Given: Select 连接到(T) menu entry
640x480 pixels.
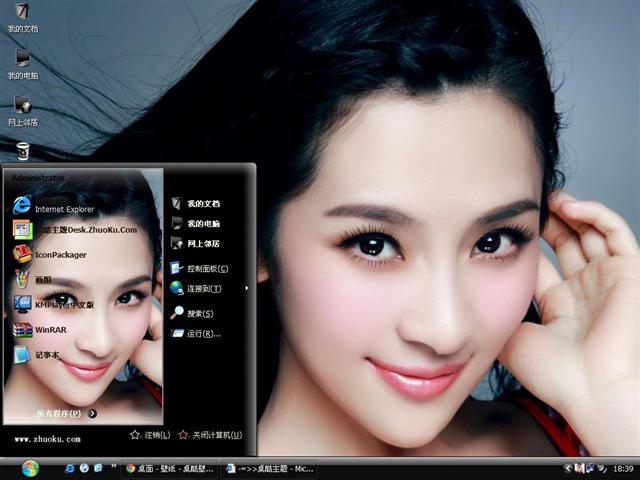Looking at the screenshot, I should pyautogui.click(x=196, y=288).
